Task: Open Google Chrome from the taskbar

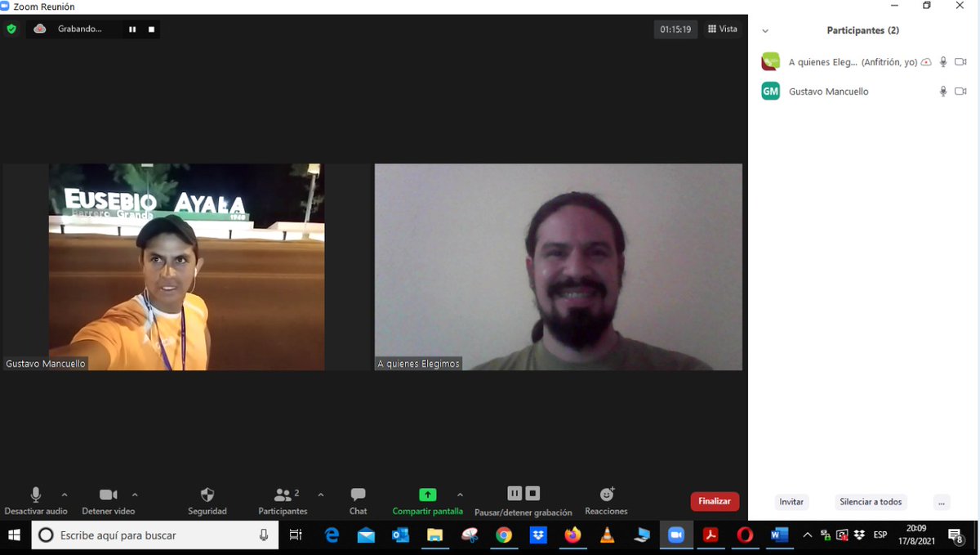Action: click(504, 535)
